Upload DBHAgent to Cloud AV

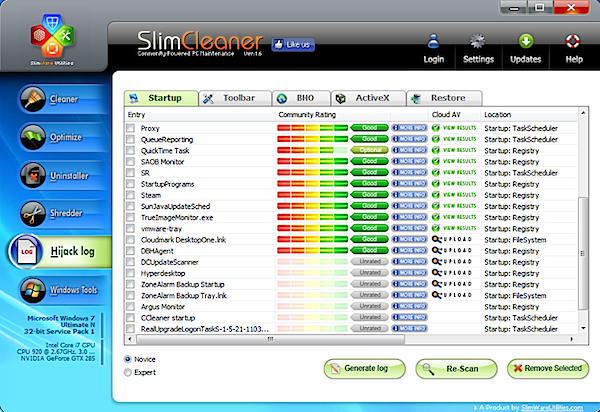point(452,251)
